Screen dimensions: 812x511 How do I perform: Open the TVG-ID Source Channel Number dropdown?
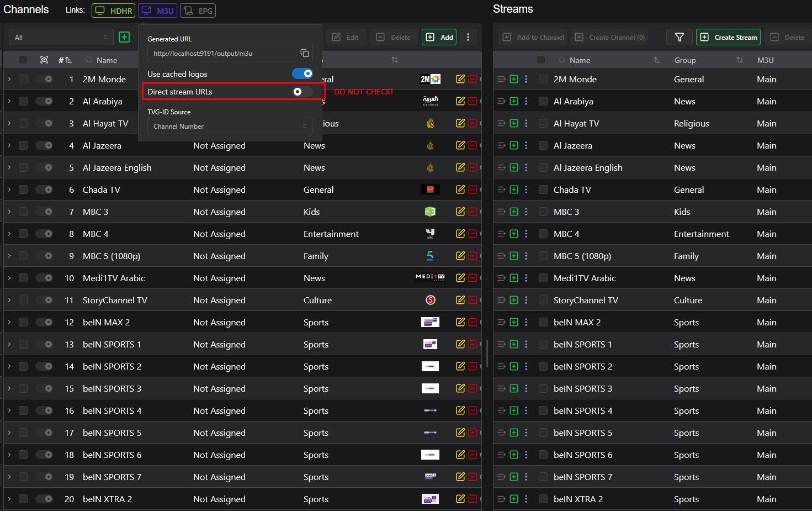(230, 126)
